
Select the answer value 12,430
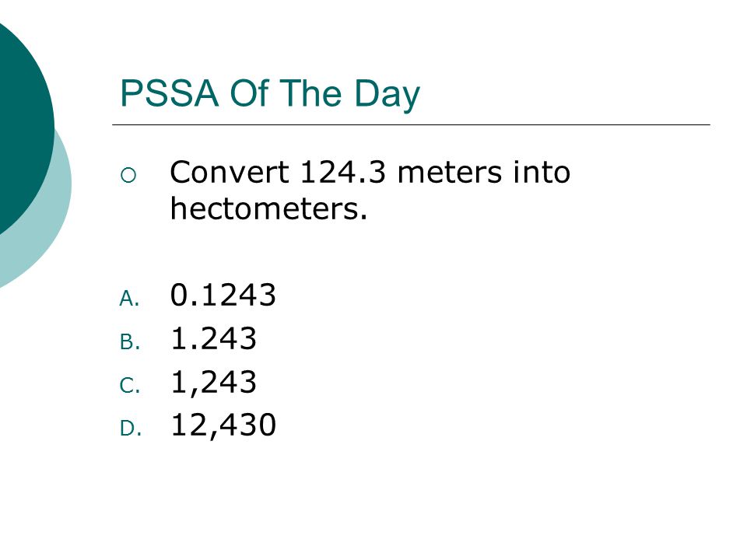223,425
